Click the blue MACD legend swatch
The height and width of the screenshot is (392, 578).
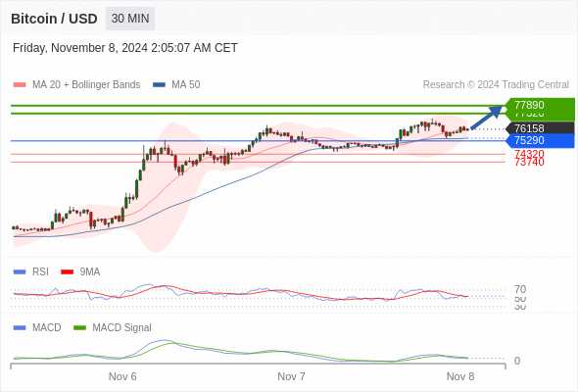pyautogui.click(x=20, y=328)
